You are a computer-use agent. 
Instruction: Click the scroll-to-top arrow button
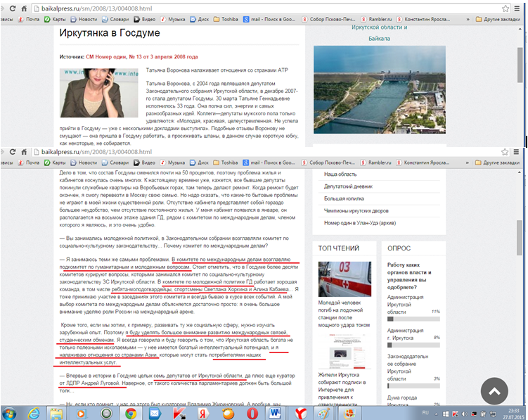tap(494, 391)
